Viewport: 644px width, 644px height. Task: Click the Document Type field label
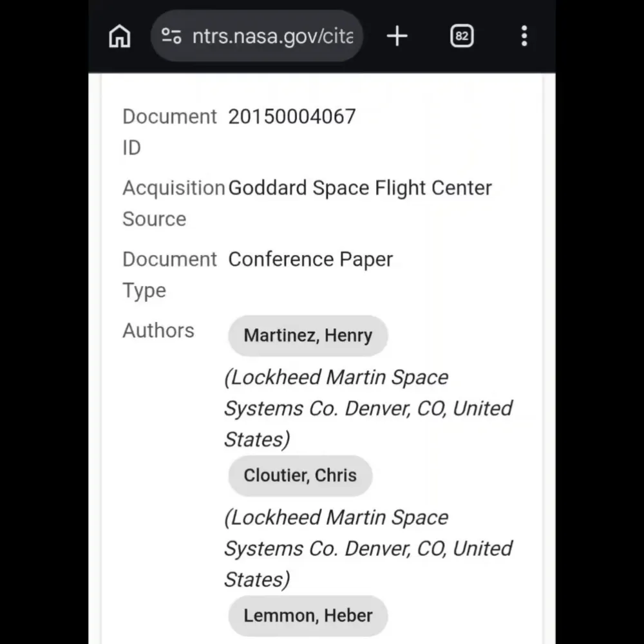point(169,274)
